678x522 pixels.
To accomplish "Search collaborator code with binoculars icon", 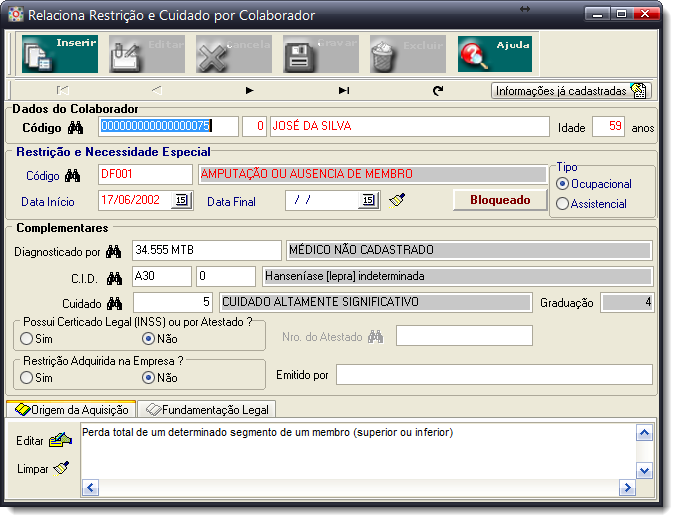I will pos(75,128).
